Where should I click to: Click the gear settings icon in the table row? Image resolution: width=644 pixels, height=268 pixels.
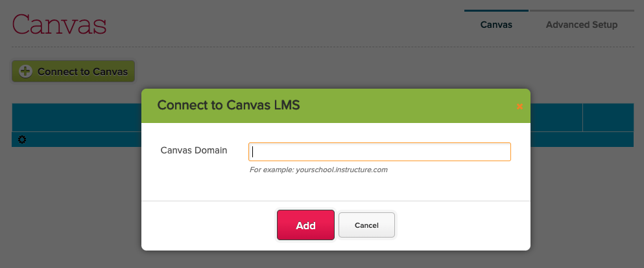22,140
